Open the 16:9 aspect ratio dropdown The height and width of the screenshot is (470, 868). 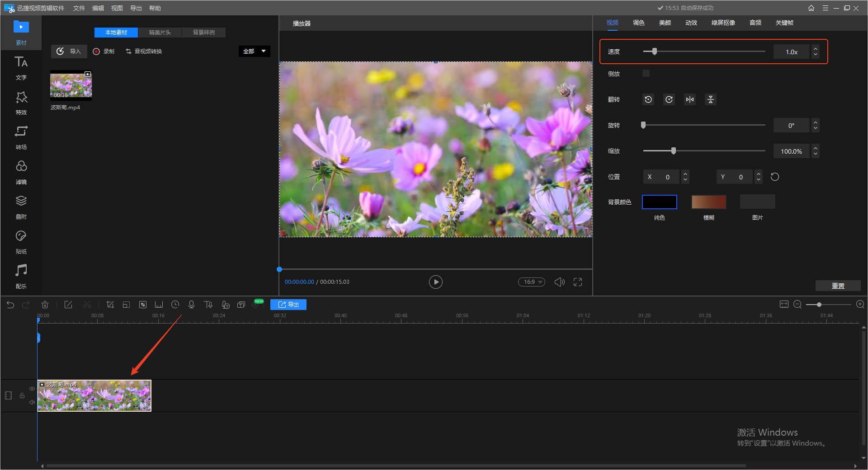[x=531, y=282]
